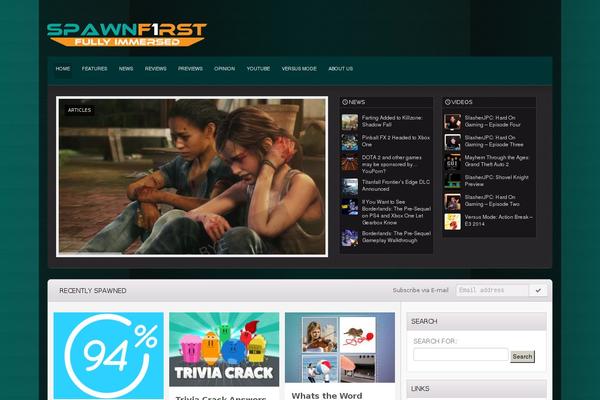Click the Links sidebar heading

pos(420,389)
